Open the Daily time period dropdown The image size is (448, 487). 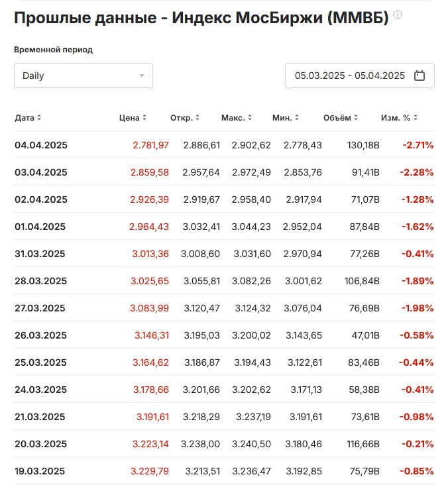[84, 76]
